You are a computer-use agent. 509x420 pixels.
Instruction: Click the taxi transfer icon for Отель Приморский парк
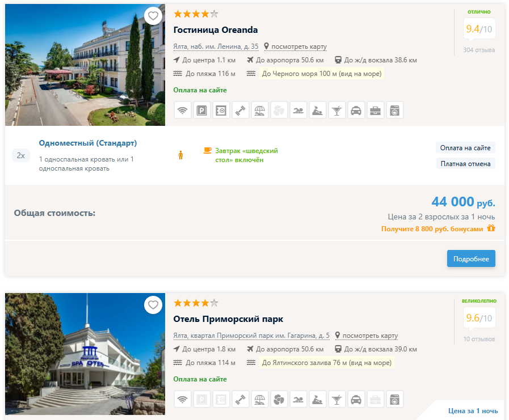[x=356, y=400]
